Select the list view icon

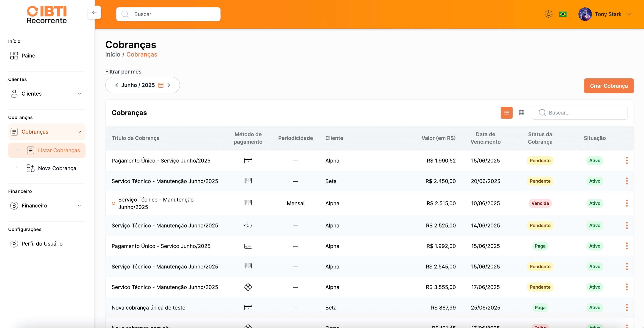pyautogui.click(x=506, y=113)
